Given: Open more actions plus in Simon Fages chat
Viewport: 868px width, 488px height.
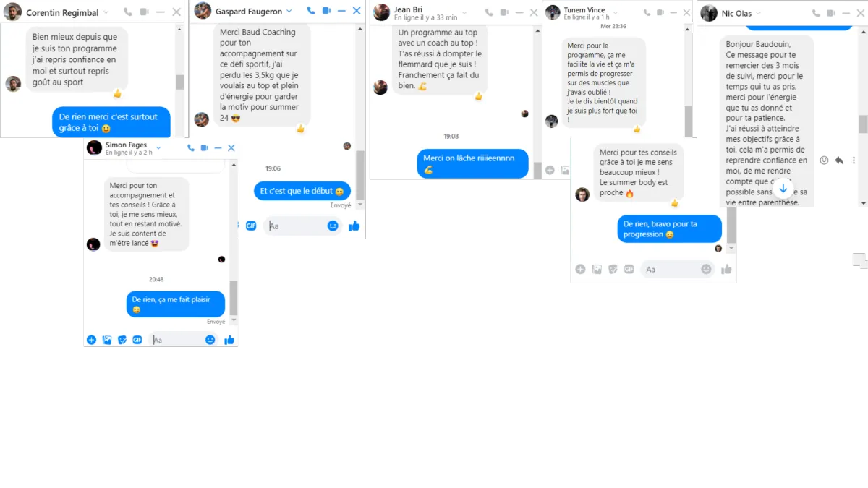Looking at the screenshot, I should coord(91,340).
